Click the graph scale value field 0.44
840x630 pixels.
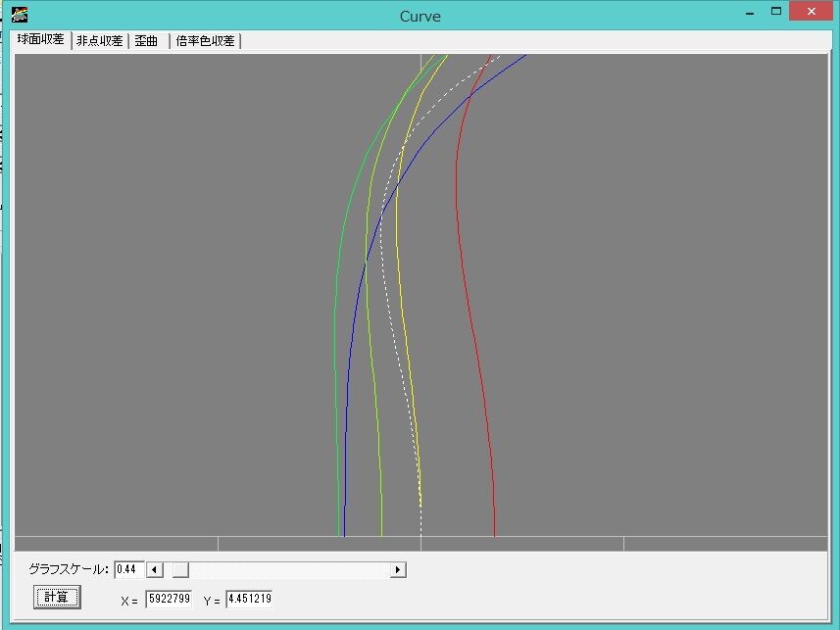(x=128, y=569)
